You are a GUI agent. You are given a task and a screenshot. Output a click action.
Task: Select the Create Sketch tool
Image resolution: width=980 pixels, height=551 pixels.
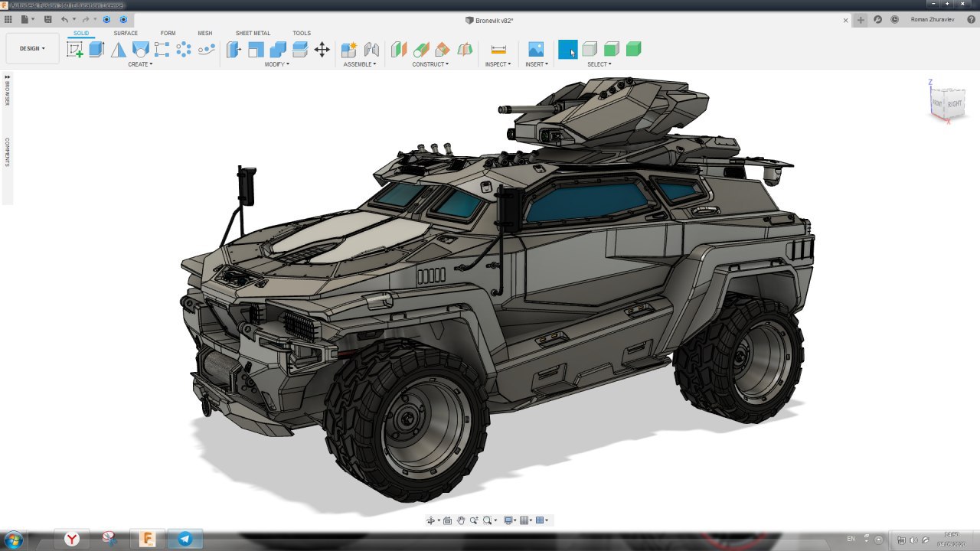[74, 50]
